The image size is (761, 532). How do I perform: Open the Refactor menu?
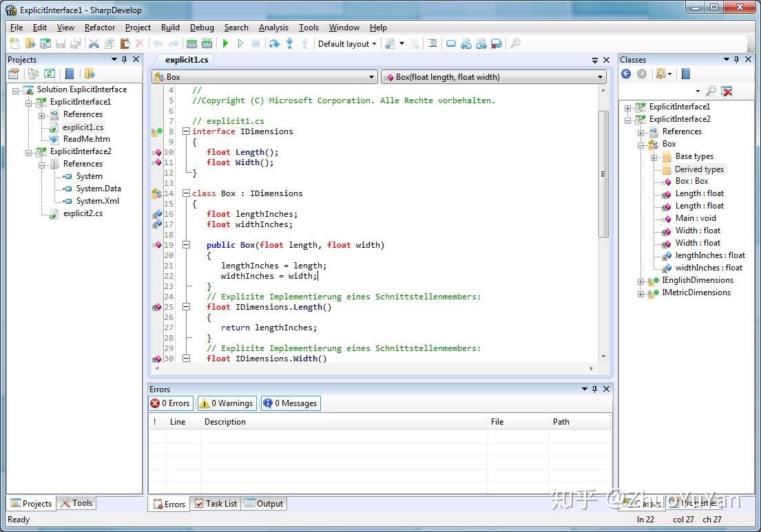(x=99, y=28)
